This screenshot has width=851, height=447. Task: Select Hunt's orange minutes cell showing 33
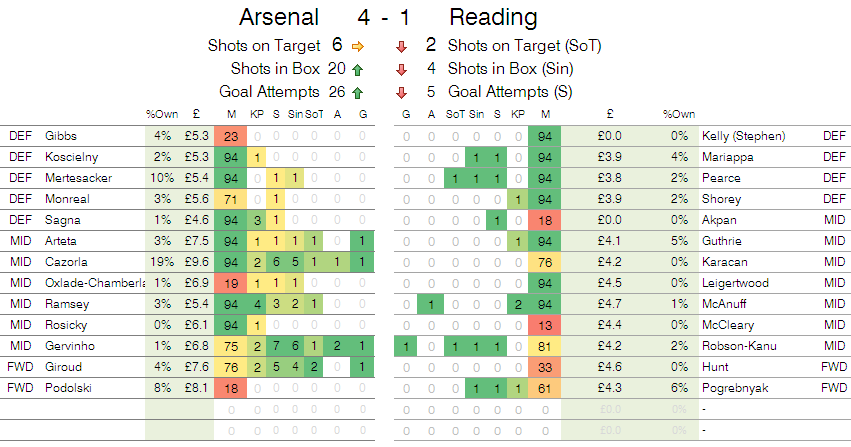545,367
